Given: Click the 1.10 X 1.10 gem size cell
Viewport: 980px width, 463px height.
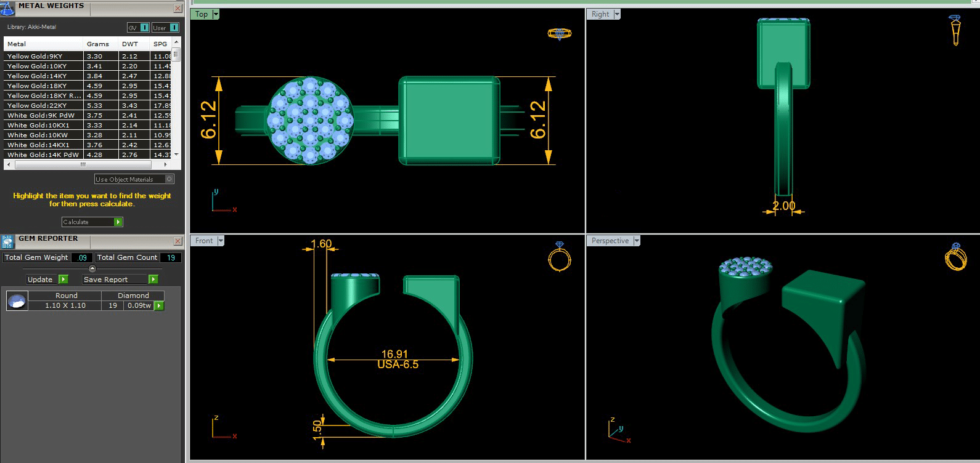Looking at the screenshot, I should [x=65, y=305].
